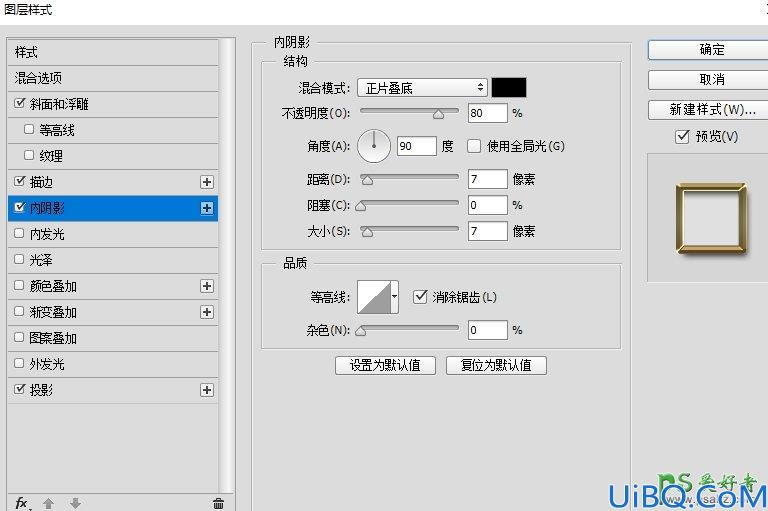Toggle 预览 preview checkbox

(x=682, y=136)
